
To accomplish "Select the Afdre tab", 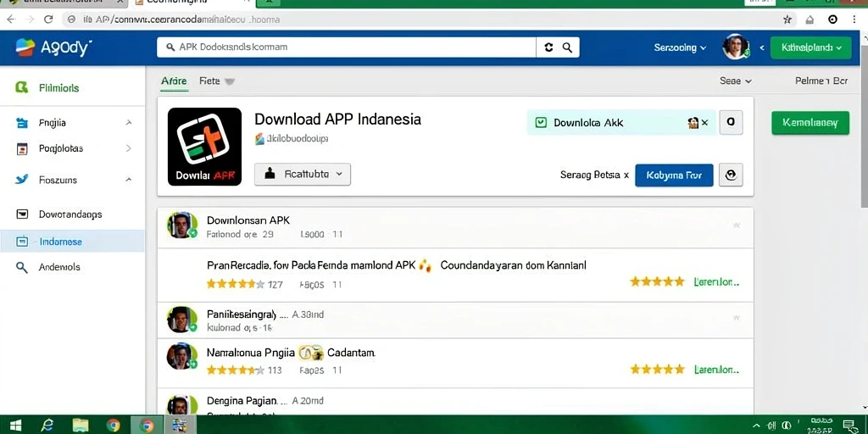I will coord(174,81).
